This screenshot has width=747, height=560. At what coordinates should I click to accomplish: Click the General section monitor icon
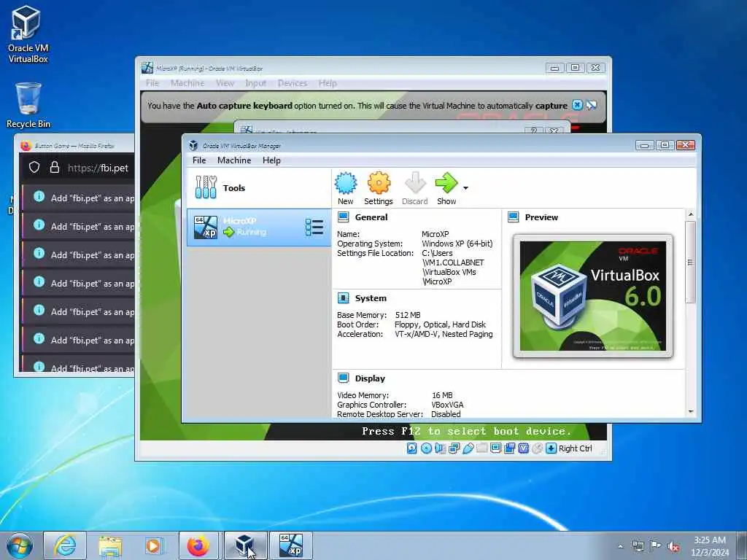click(343, 217)
